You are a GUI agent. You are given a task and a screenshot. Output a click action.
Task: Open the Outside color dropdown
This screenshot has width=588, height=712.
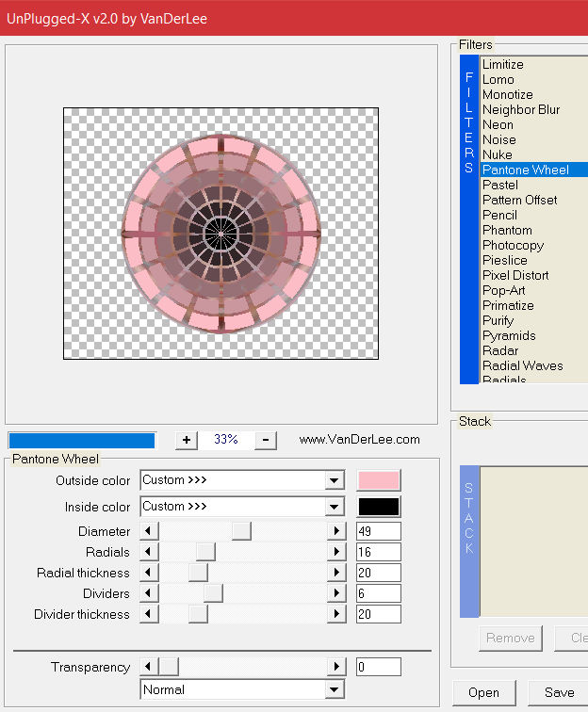[335, 480]
